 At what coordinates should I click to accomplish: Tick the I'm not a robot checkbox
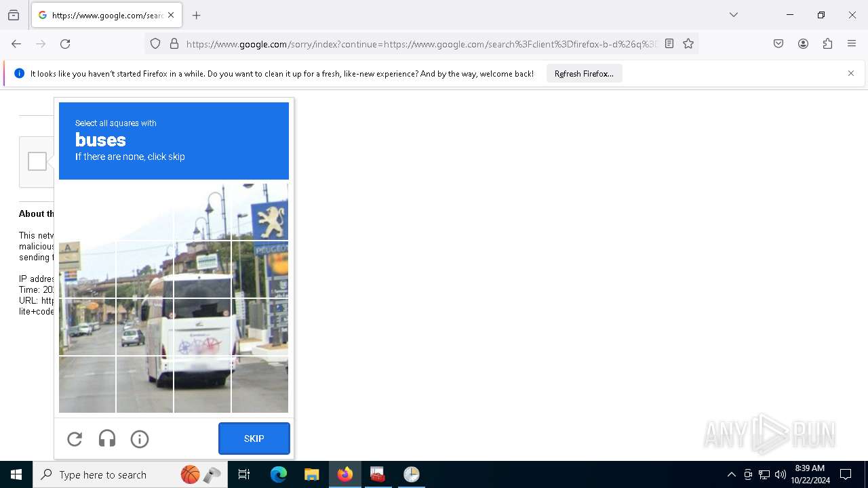(x=37, y=161)
